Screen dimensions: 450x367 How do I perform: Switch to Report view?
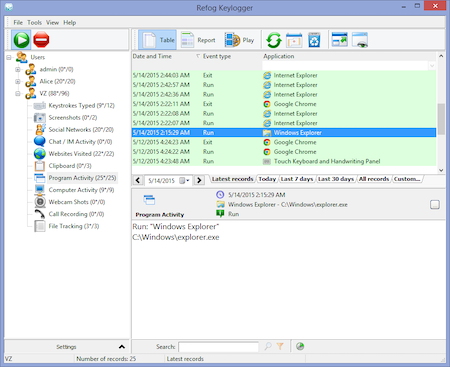click(x=198, y=40)
